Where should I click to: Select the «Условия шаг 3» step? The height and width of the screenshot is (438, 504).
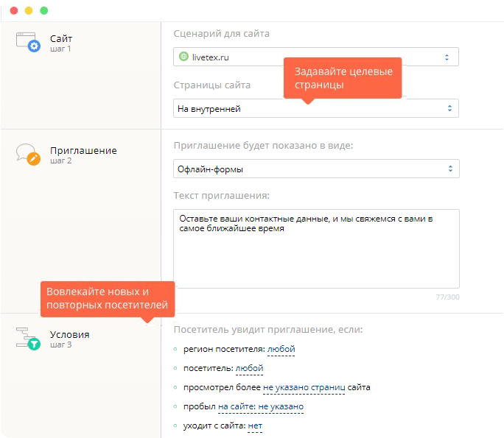click(69, 339)
